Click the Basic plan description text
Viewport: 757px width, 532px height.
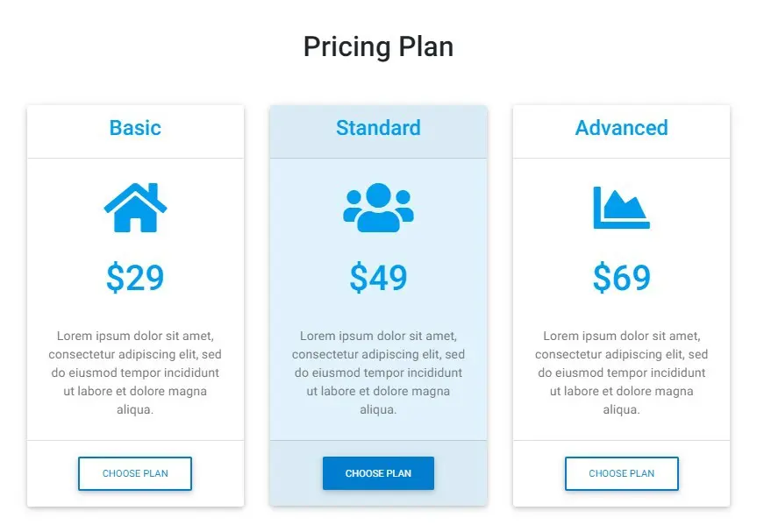pyautogui.click(x=135, y=372)
